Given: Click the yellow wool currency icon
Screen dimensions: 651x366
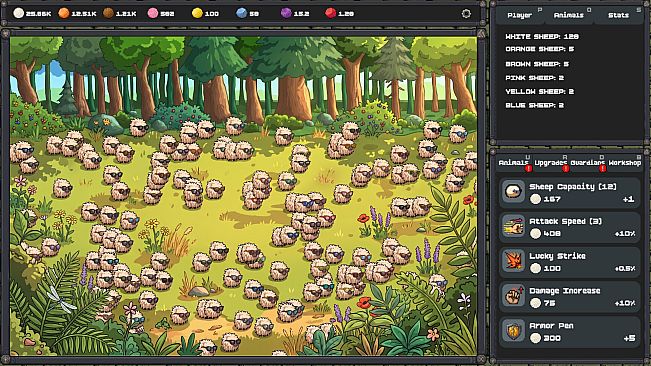Looking at the screenshot, I should [197, 13].
